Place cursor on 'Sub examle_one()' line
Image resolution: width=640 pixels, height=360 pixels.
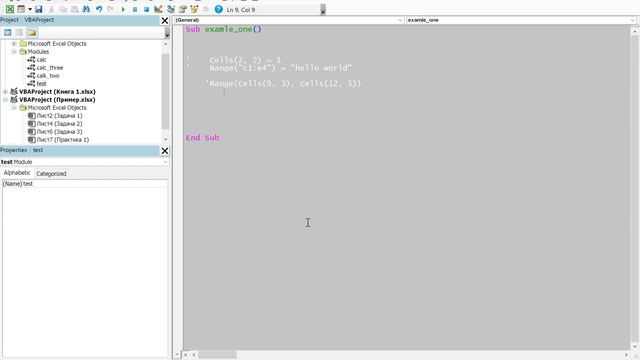pyautogui.click(x=223, y=29)
